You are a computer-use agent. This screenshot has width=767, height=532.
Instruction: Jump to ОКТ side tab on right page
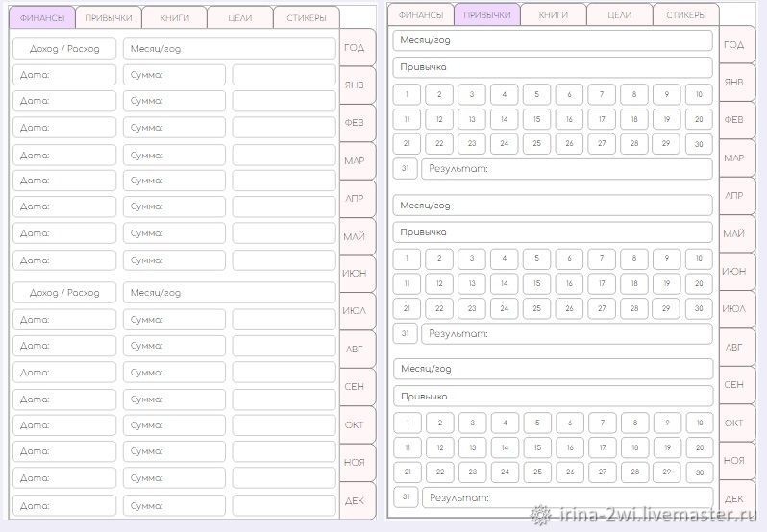pos(736,423)
